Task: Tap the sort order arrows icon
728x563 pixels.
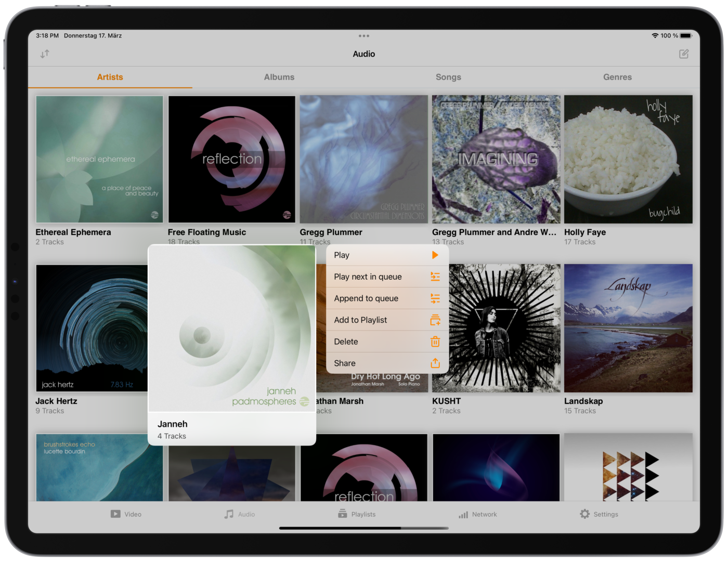Action: (45, 54)
